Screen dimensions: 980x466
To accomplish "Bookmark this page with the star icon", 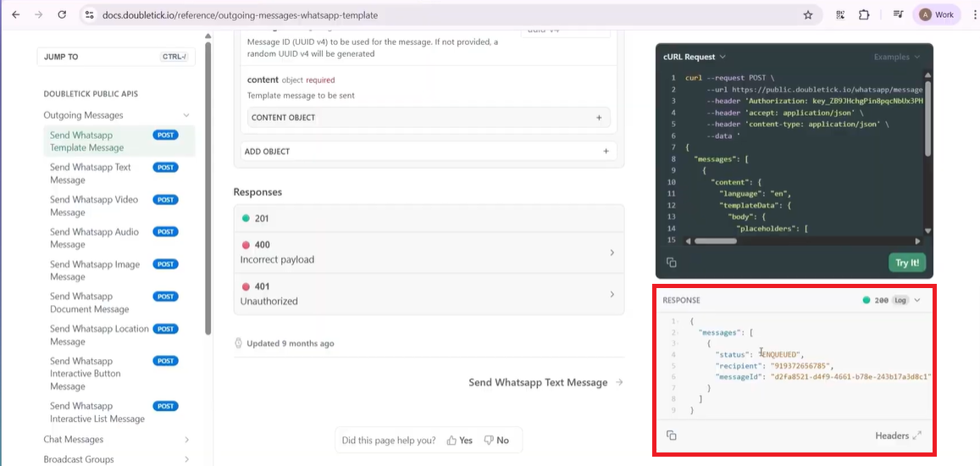I will (x=807, y=14).
